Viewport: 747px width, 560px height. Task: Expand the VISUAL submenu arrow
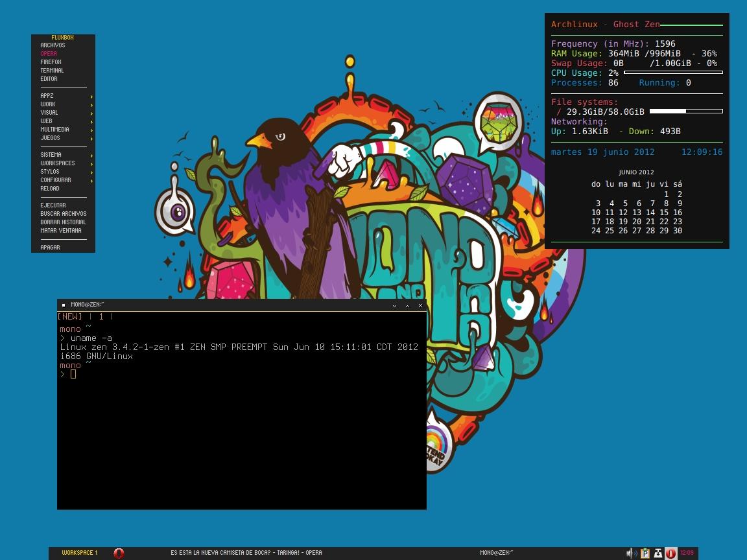pyautogui.click(x=91, y=113)
